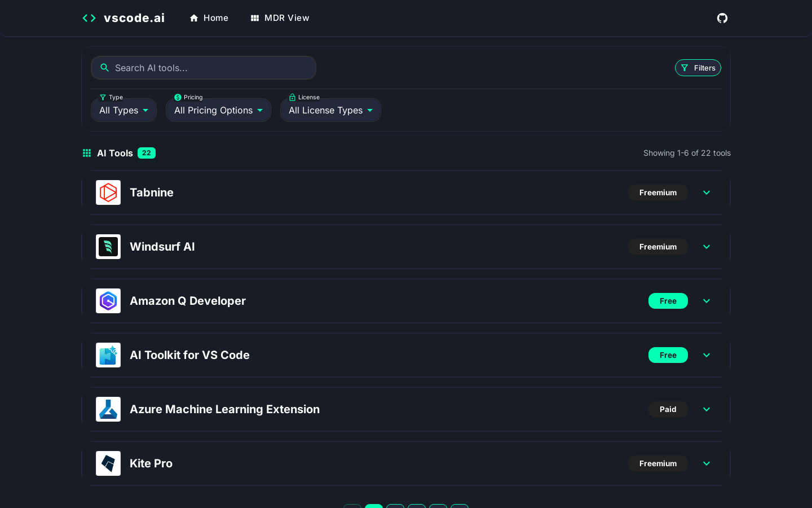
Task: Click the Amazon Q Developer title text
Action: tap(188, 301)
